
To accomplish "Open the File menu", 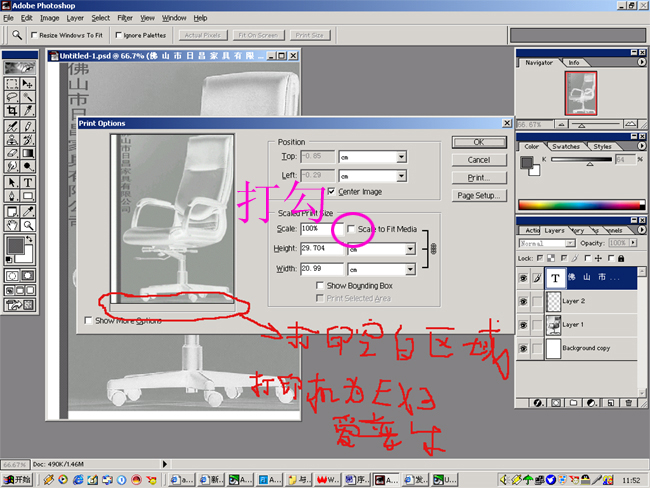I will 8,18.
